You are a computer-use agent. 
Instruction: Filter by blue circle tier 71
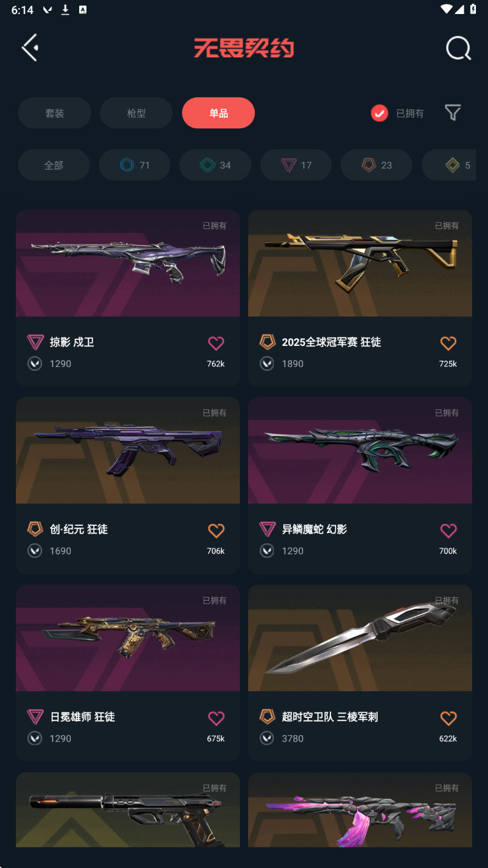[x=135, y=165]
